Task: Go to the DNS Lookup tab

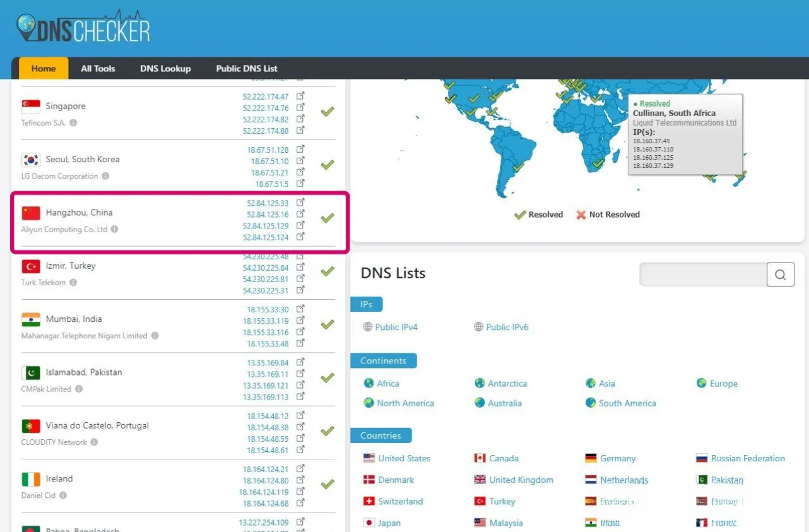Action: click(x=165, y=68)
